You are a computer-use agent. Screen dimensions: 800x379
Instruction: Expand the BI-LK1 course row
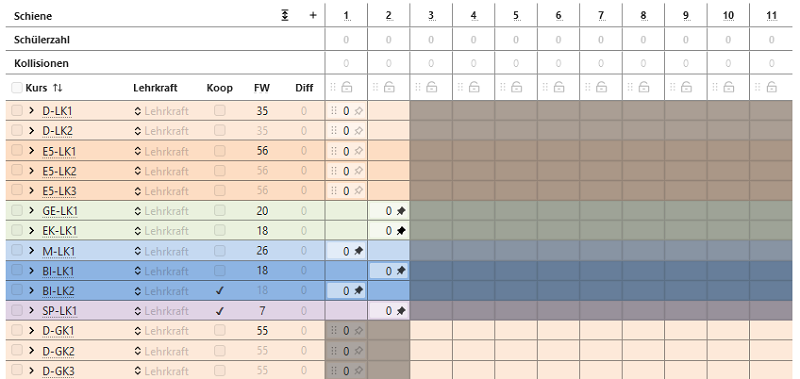pyautogui.click(x=32, y=271)
